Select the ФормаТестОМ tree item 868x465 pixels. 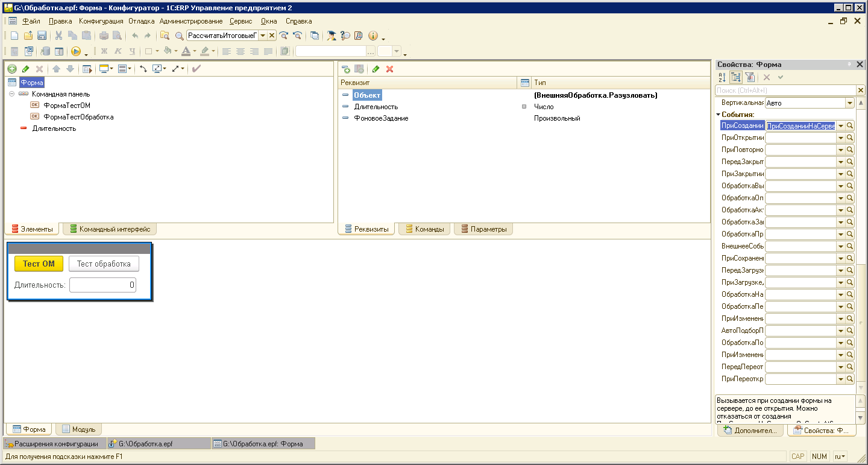point(67,106)
